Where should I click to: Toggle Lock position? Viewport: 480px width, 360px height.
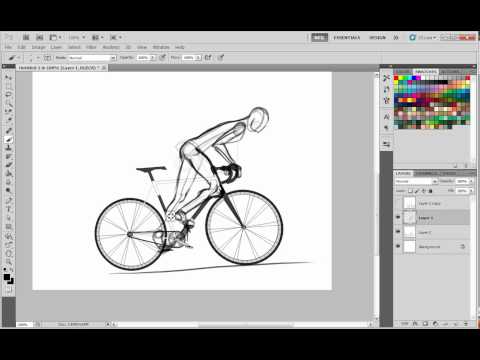(x=424, y=191)
